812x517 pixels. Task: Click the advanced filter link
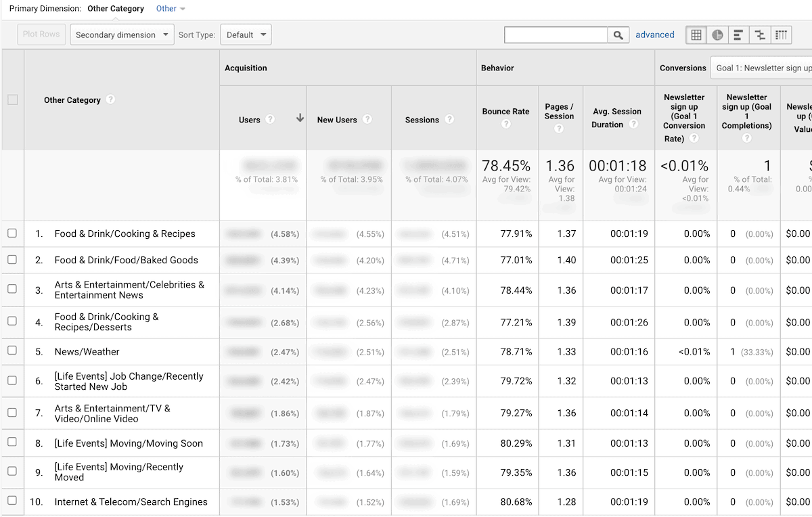(x=654, y=35)
